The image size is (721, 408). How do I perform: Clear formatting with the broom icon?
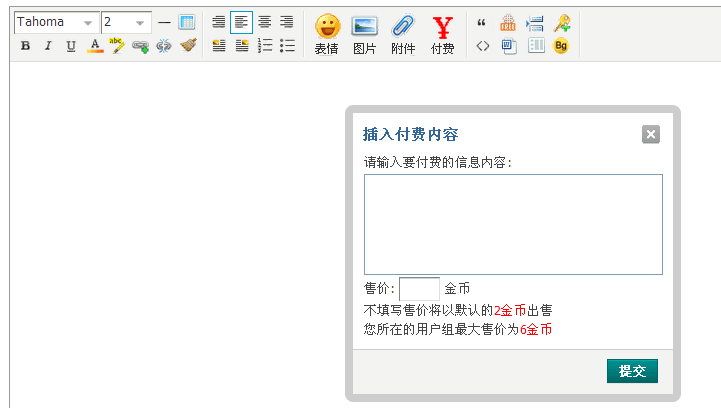tap(188, 45)
